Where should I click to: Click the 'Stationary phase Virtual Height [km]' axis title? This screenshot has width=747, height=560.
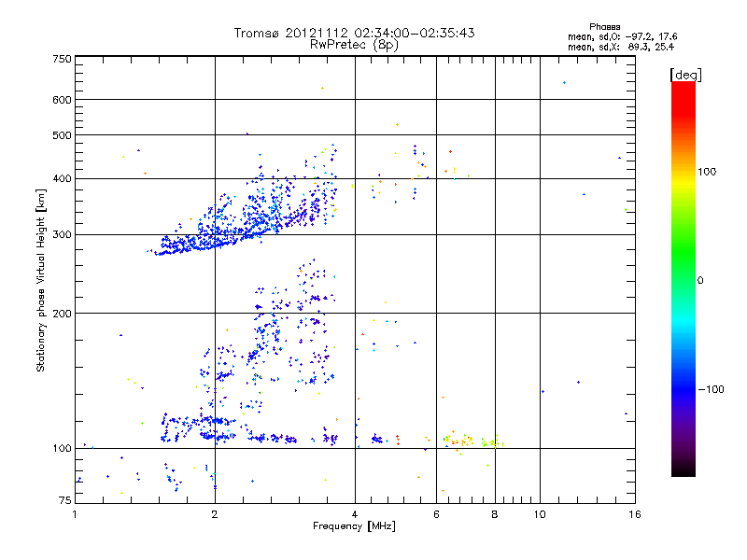click(x=40, y=280)
